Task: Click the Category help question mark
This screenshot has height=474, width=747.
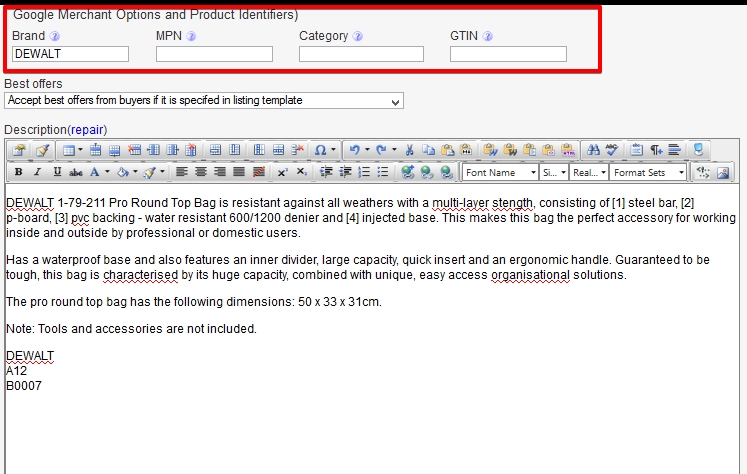Action: click(358, 36)
